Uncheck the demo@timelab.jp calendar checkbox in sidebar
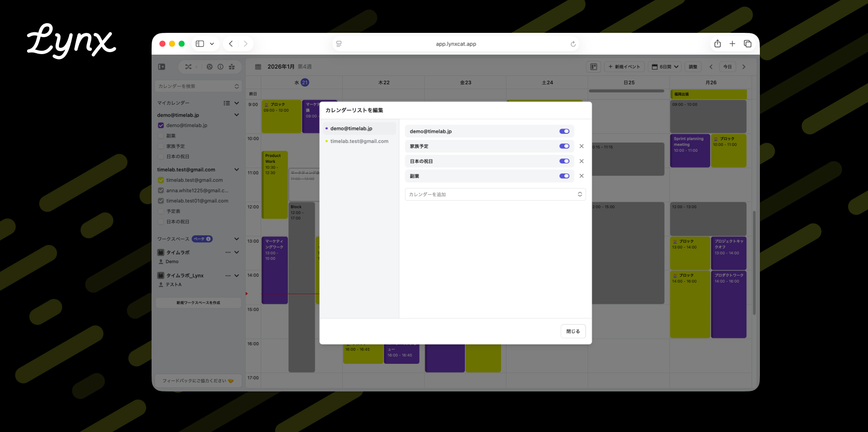868x432 pixels. [161, 125]
